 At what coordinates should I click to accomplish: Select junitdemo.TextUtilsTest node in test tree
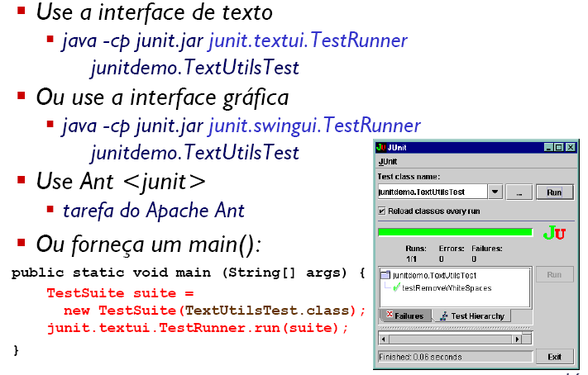(434, 275)
